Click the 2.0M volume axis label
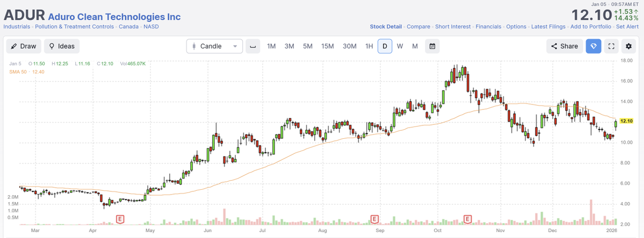Screen dimensions: 644x238 (x=13, y=197)
